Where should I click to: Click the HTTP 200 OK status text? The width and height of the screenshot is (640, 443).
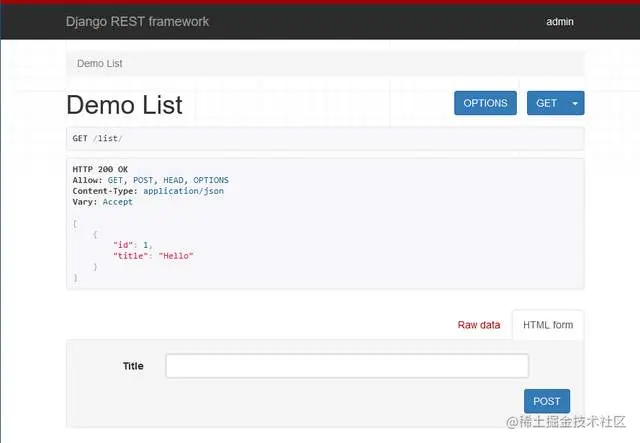click(100, 169)
